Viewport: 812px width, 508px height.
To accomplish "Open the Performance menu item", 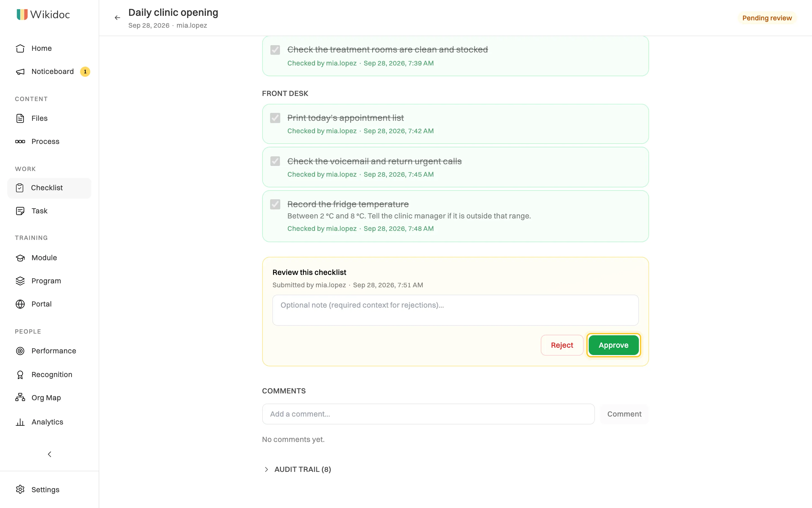I will click(x=49, y=351).
